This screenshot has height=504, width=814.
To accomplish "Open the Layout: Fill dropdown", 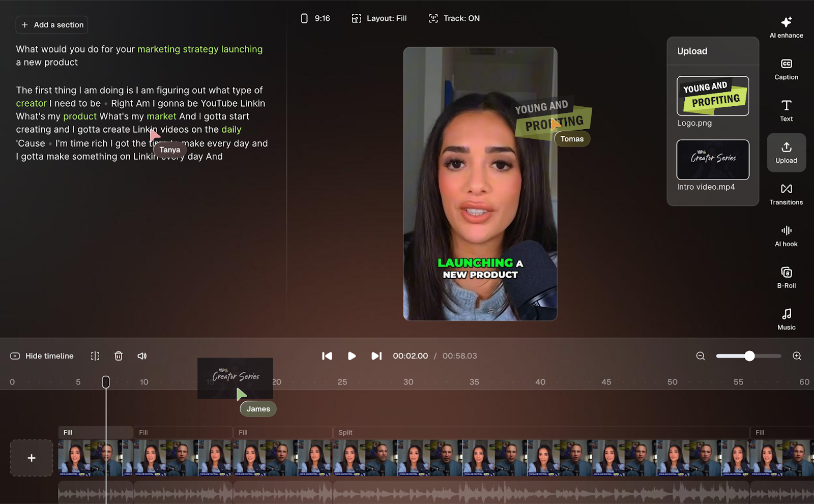I will click(x=379, y=18).
